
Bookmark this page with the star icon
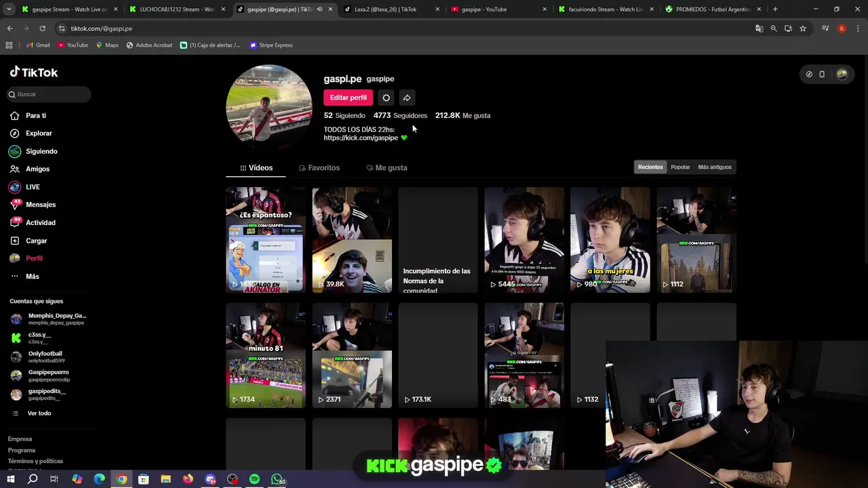point(803,28)
